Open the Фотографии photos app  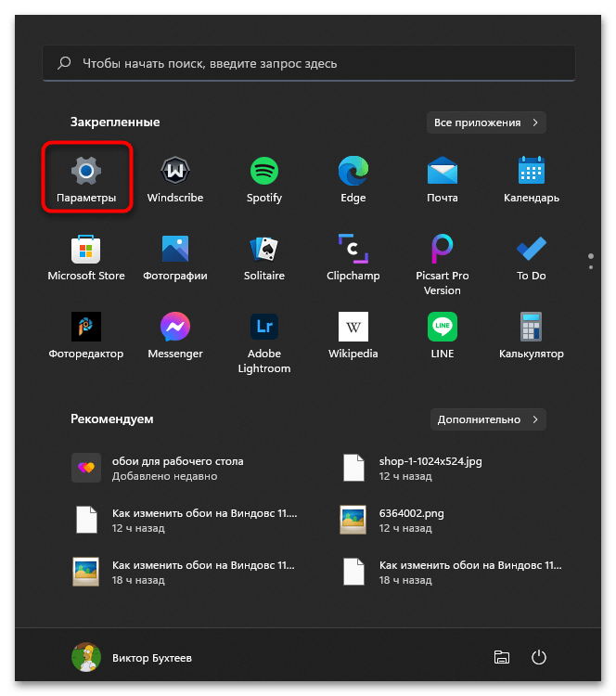click(175, 257)
